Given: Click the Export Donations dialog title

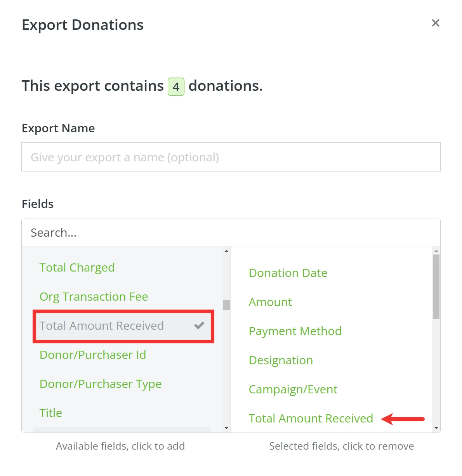Looking at the screenshot, I should (83, 24).
